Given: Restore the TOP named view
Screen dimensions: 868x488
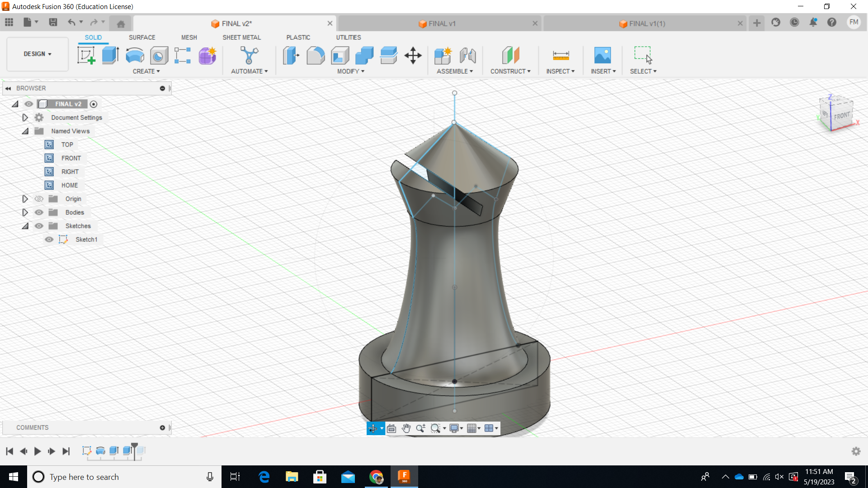Looking at the screenshot, I should tap(66, 144).
